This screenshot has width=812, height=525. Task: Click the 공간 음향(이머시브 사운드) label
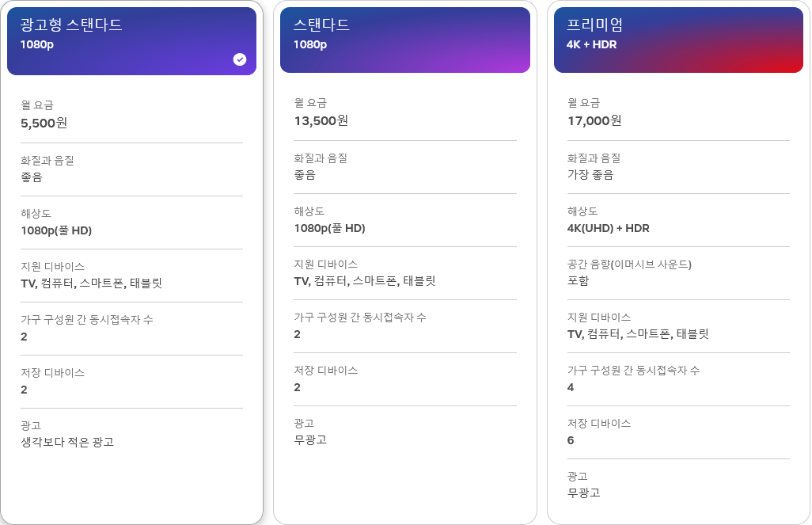(629, 264)
